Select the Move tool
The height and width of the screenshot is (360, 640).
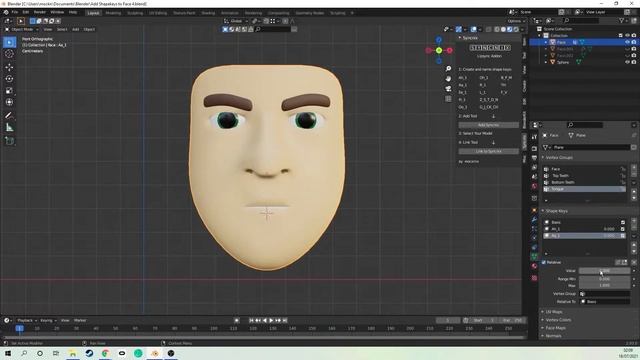[9, 67]
